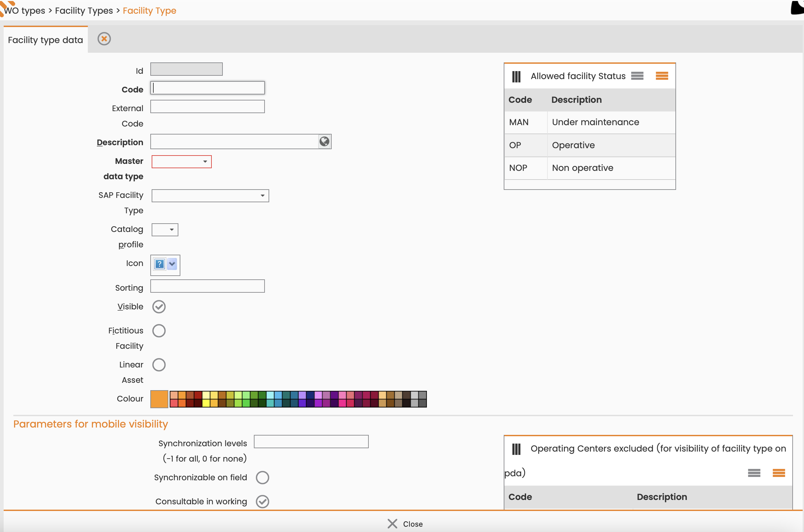Open the Description translation globe icon

[x=324, y=141]
